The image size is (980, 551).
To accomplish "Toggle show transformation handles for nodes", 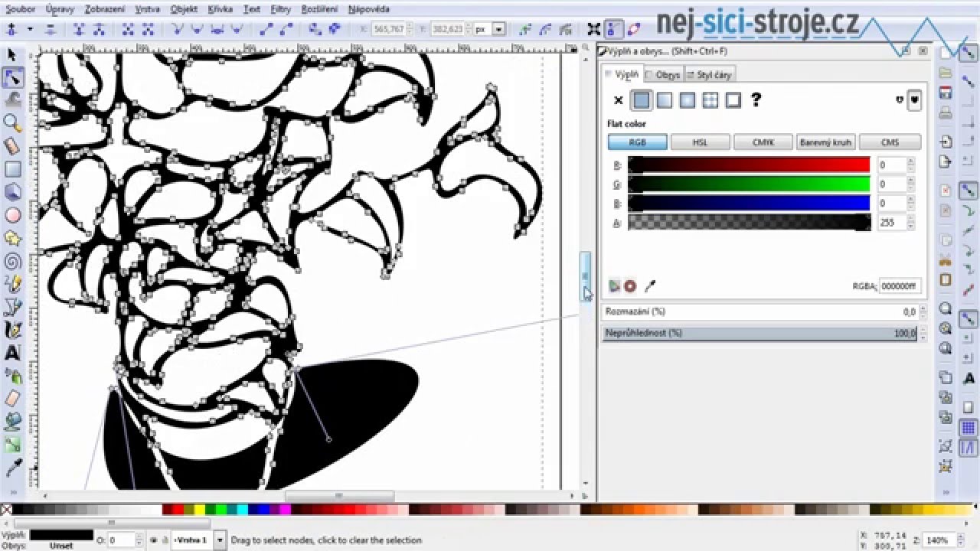I will point(594,29).
